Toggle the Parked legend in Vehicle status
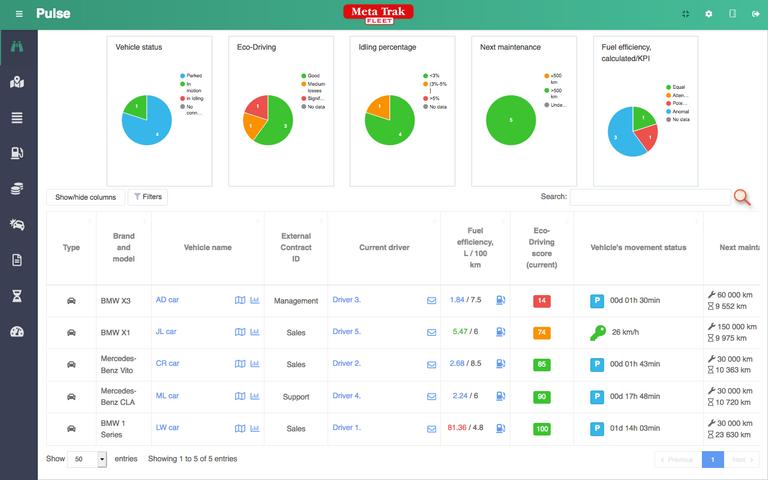Viewport: 768px width, 480px height. (x=191, y=75)
